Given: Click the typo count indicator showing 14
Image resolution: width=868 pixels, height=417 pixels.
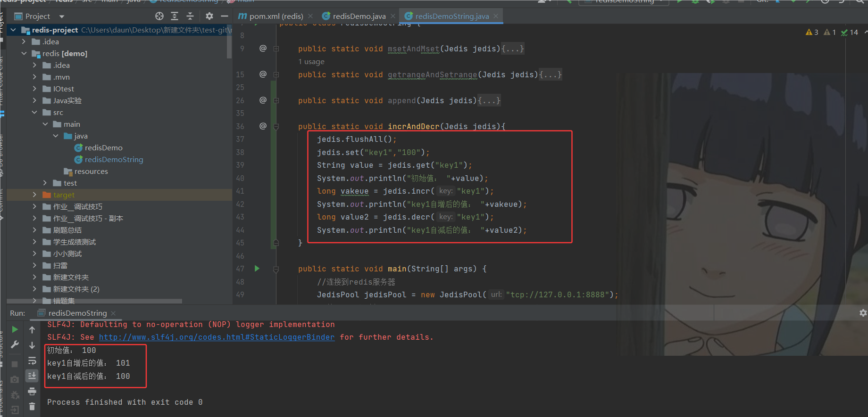Looking at the screenshot, I should pos(850,32).
